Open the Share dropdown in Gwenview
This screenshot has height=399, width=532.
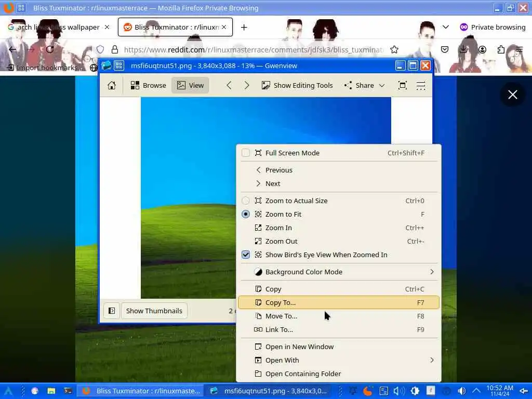pyautogui.click(x=364, y=85)
